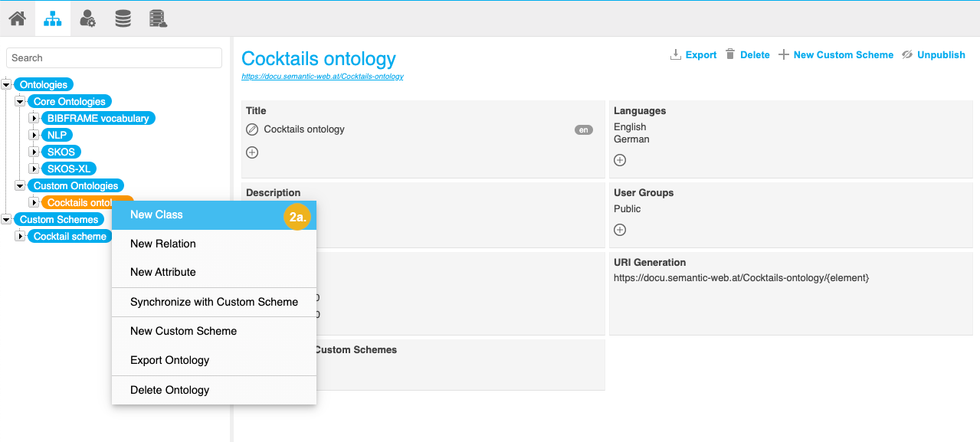Click the Export button in header
This screenshot has width=980, height=442.
(693, 55)
